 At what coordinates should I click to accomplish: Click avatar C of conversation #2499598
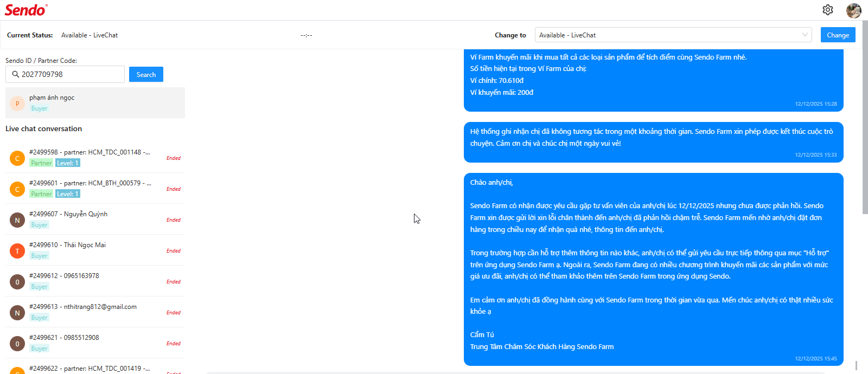(17, 158)
